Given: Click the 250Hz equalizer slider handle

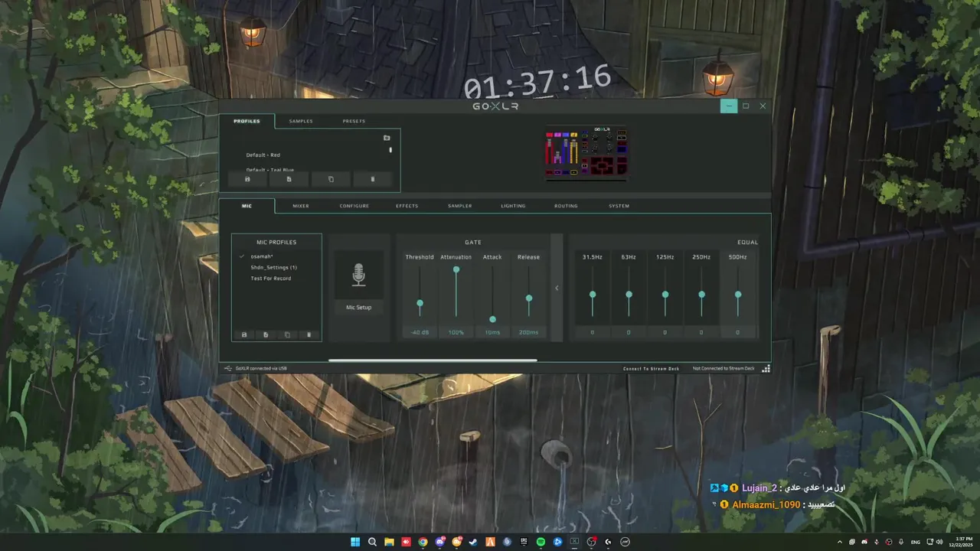Looking at the screenshot, I should coord(701,294).
